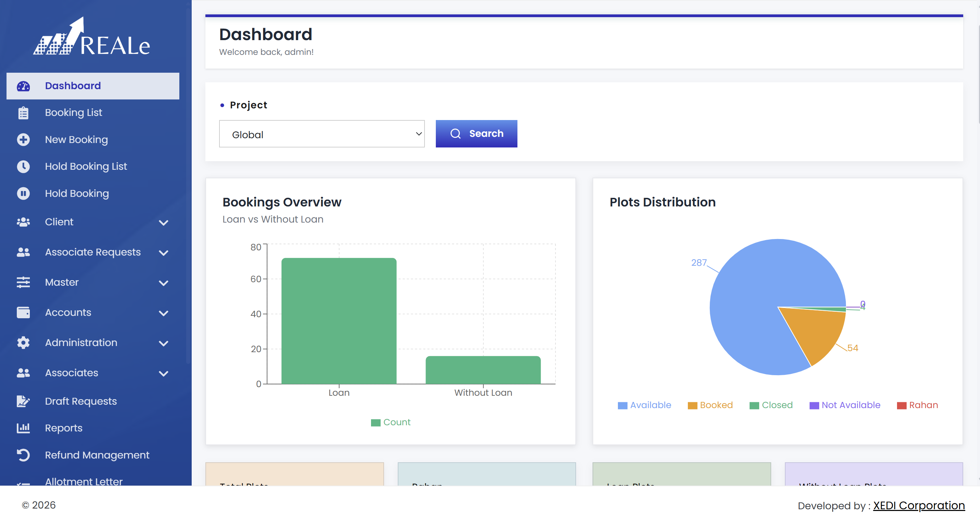The image size is (980, 524).
Task: Open Booking List clipboard icon
Action: pos(23,113)
